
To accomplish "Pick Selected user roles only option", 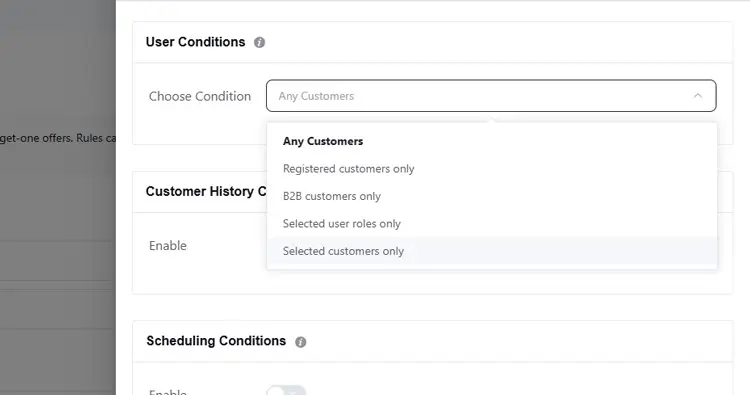I will coord(492,223).
